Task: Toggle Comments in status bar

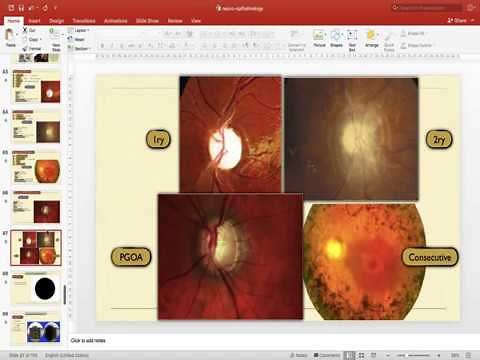Action: click(x=327, y=355)
